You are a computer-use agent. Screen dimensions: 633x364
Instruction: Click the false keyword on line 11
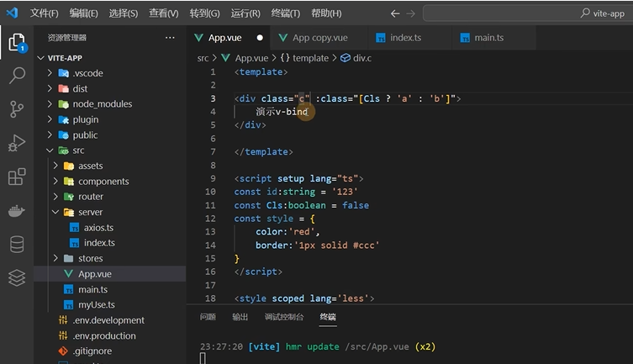click(356, 205)
